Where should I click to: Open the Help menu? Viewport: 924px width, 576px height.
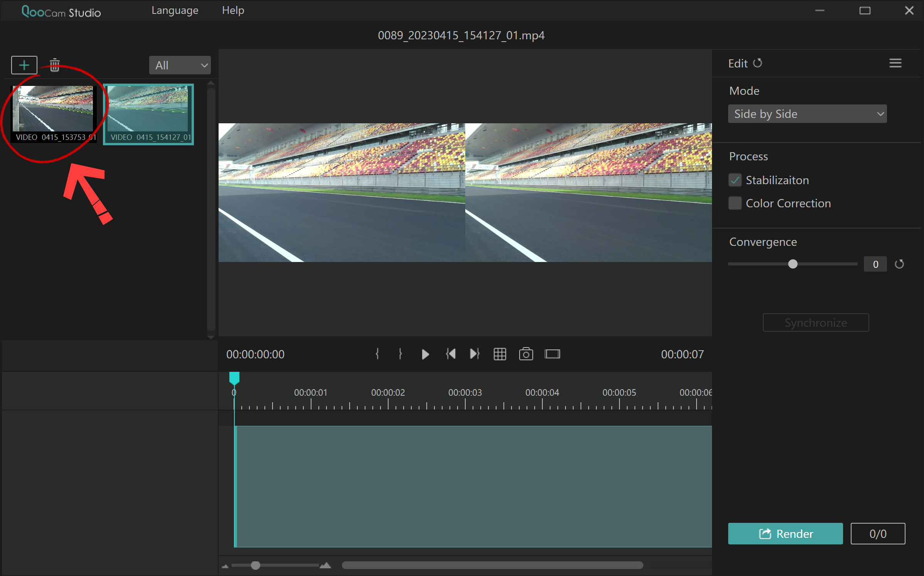pyautogui.click(x=233, y=10)
